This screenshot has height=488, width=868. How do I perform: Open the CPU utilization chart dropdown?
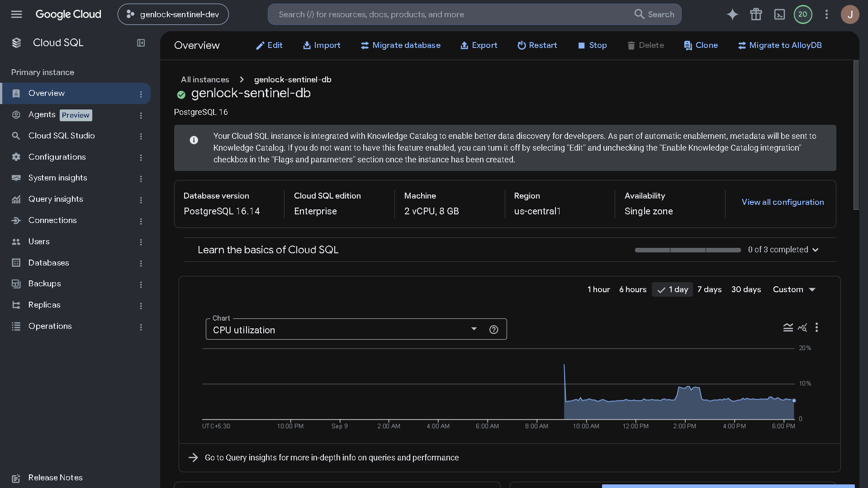[356, 329]
